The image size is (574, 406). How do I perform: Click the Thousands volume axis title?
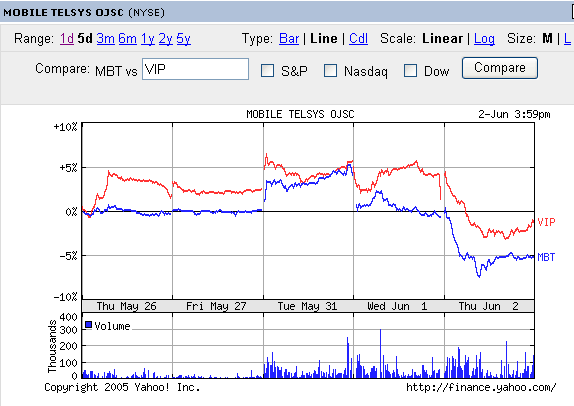pos(52,346)
